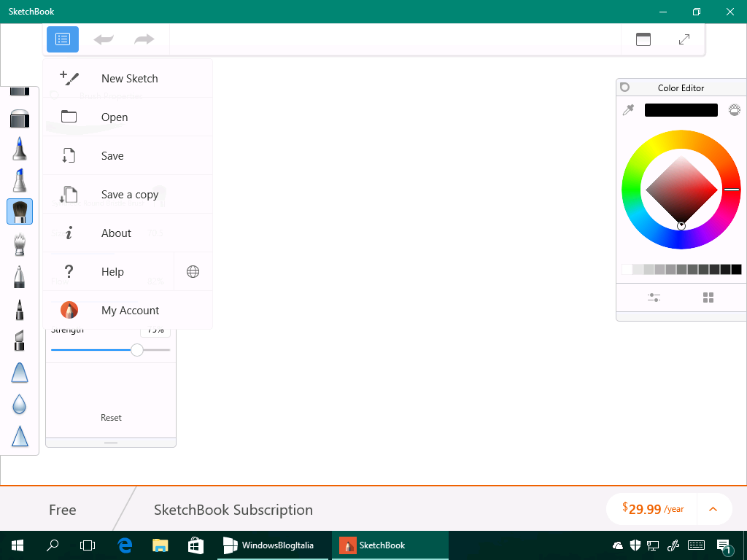This screenshot has height=560, width=747.
Task: Open OneDrive cloud tray icon
Action: click(618, 545)
